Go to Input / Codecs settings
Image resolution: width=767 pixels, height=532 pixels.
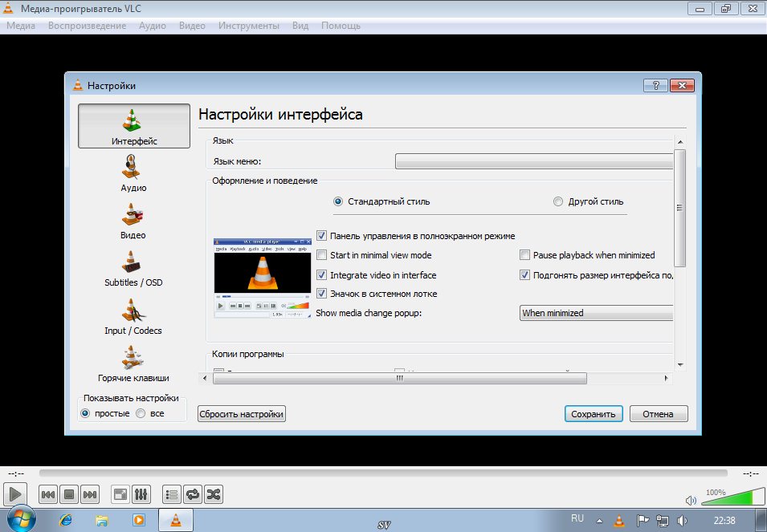[x=133, y=315]
